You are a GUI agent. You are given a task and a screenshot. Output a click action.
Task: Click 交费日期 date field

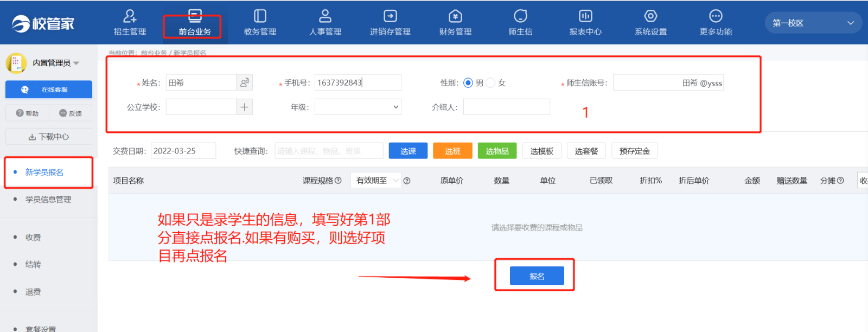tap(183, 151)
